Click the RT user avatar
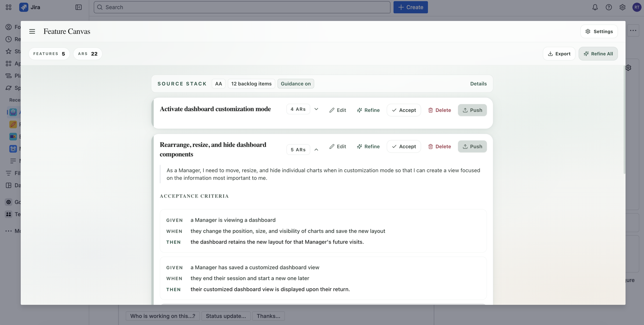This screenshot has height=325, width=644. coord(636,7)
